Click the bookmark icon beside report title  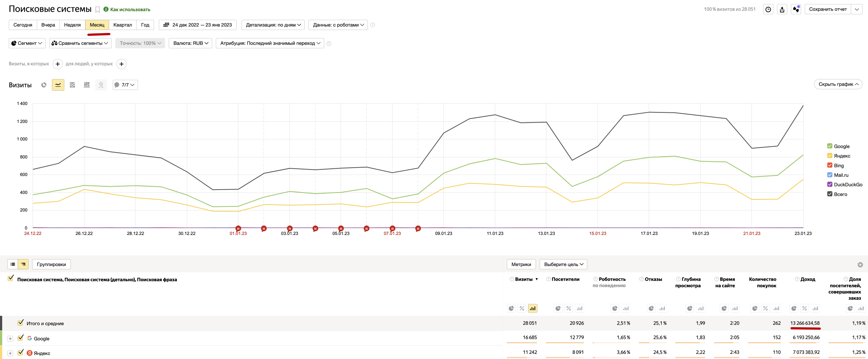coord(98,10)
